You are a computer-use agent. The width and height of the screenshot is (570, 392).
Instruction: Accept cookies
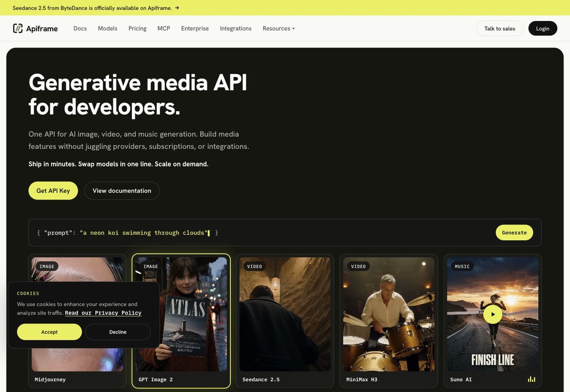point(49,332)
